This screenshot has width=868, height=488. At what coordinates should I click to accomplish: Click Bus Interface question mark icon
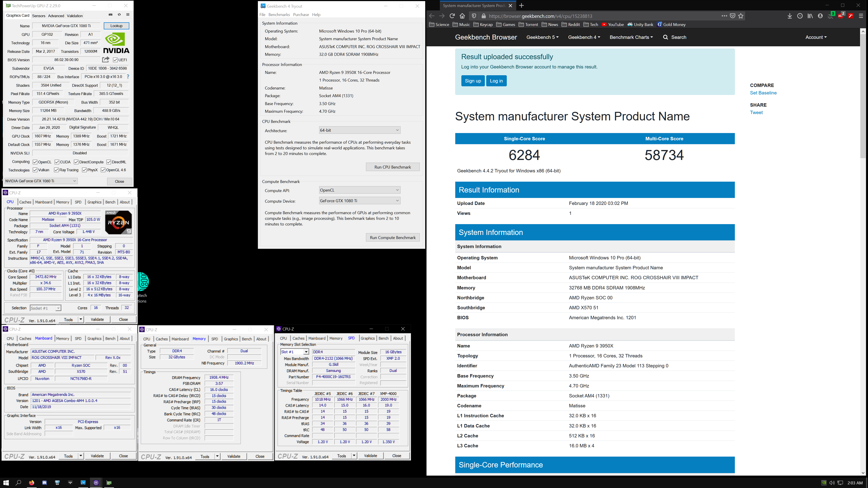tap(128, 77)
